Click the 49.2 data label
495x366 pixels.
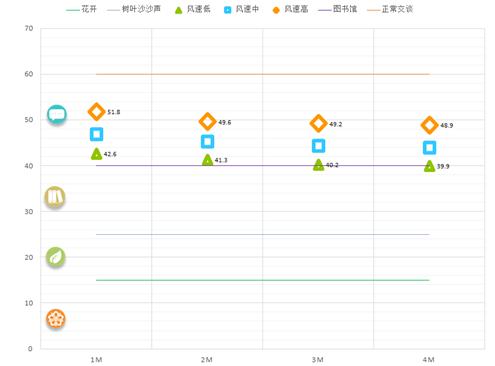click(x=336, y=124)
